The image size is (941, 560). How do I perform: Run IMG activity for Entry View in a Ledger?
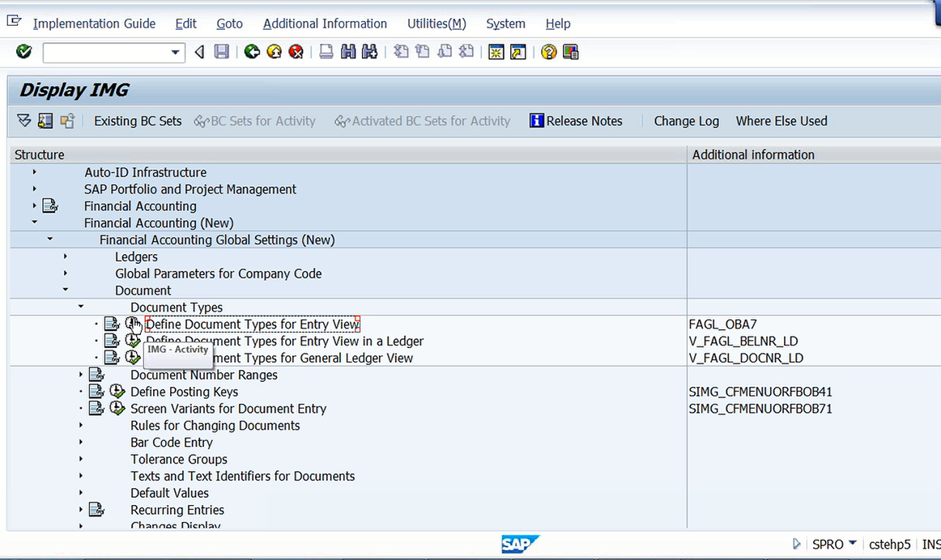[x=133, y=341]
